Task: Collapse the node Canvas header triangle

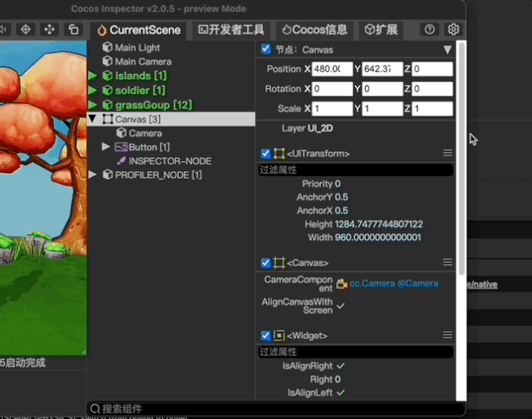Action: click(447, 50)
